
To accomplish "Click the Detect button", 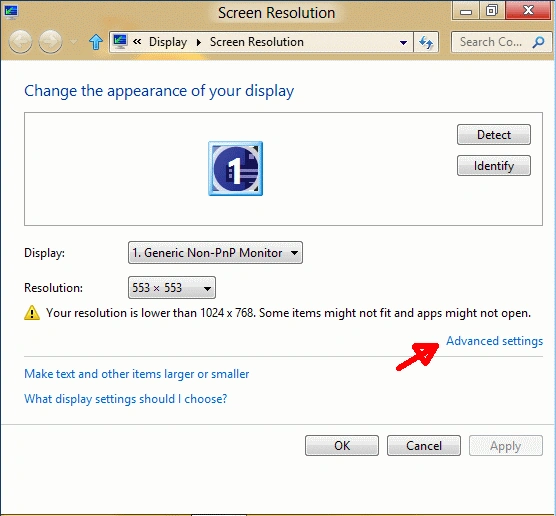I will (494, 135).
